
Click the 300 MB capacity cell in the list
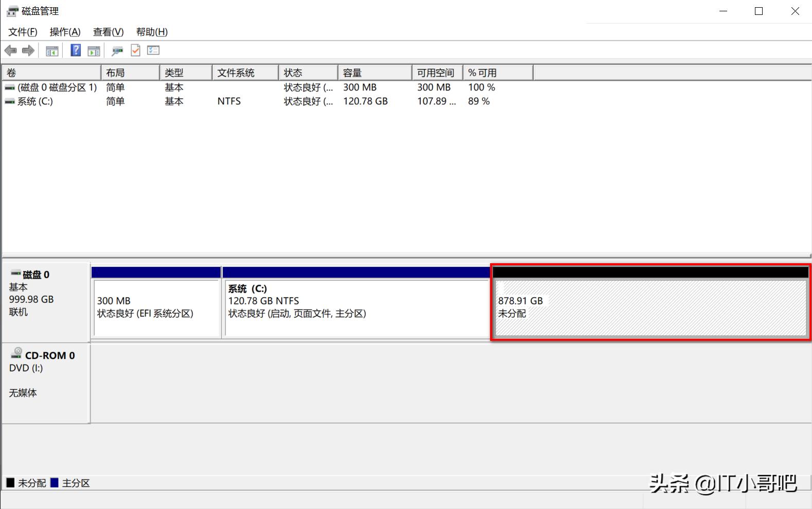[360, 87]
